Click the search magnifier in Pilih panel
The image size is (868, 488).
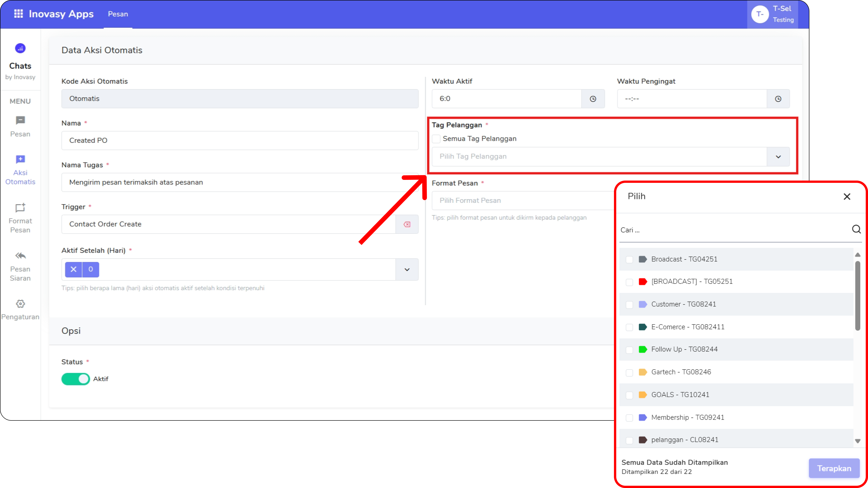[x=856, y=229]
